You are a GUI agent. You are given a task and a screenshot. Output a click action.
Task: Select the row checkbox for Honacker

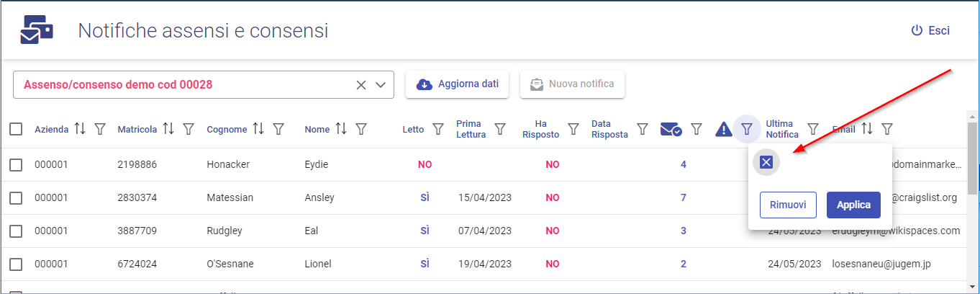pos(16,164)
